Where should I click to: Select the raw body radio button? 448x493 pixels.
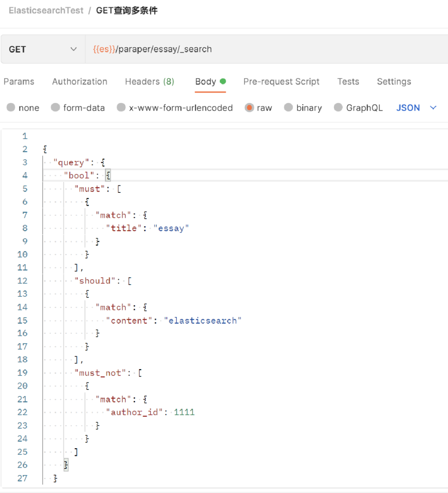coord(249,107)
